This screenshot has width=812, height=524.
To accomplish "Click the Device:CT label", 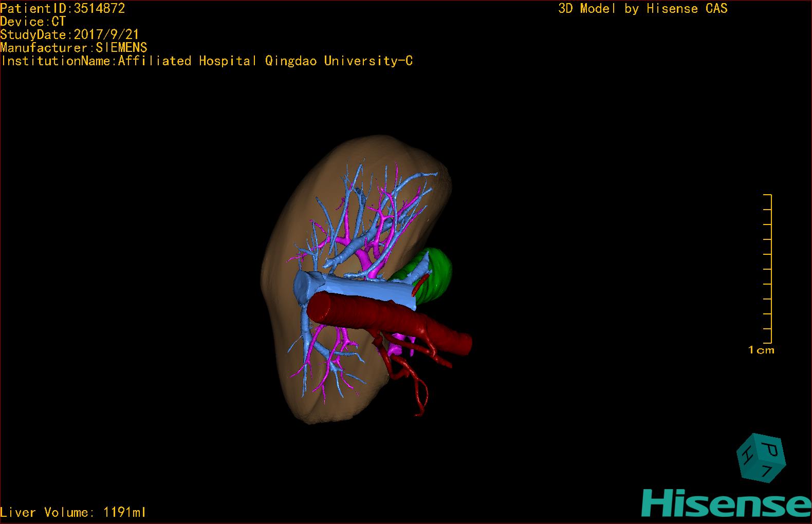I will [33, 22].
